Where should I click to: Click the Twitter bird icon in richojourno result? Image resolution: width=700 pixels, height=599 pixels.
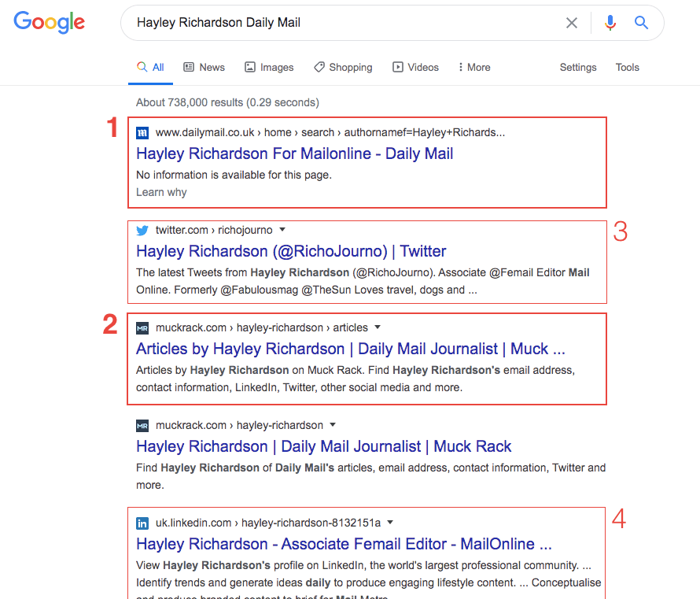point(142,231)
